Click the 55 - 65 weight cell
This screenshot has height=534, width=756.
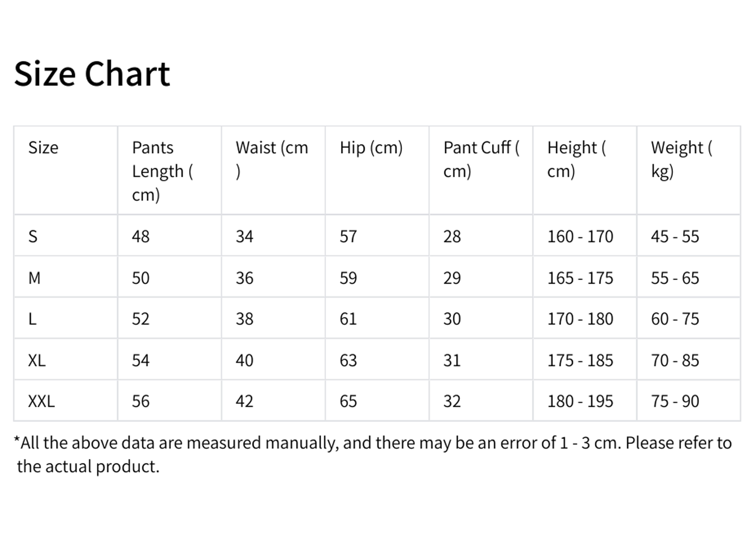tap(675, 278)
